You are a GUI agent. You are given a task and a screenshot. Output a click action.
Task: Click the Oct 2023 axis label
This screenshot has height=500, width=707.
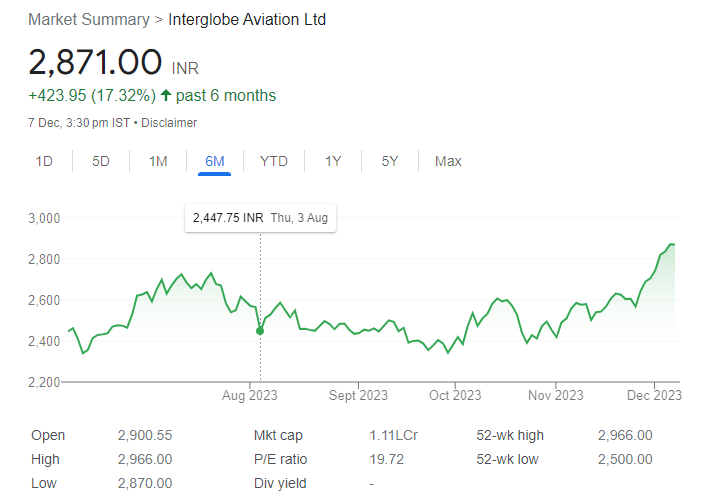point(455,395)
